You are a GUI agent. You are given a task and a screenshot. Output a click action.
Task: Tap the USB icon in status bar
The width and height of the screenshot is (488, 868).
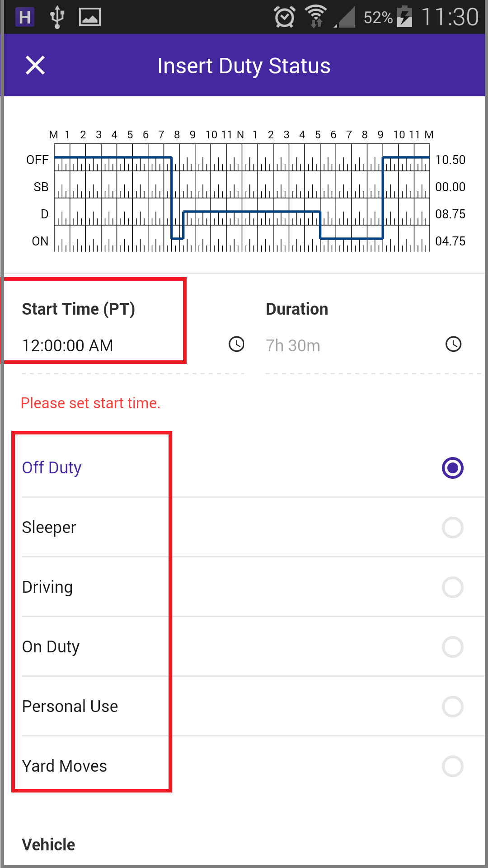click(57, 17)
